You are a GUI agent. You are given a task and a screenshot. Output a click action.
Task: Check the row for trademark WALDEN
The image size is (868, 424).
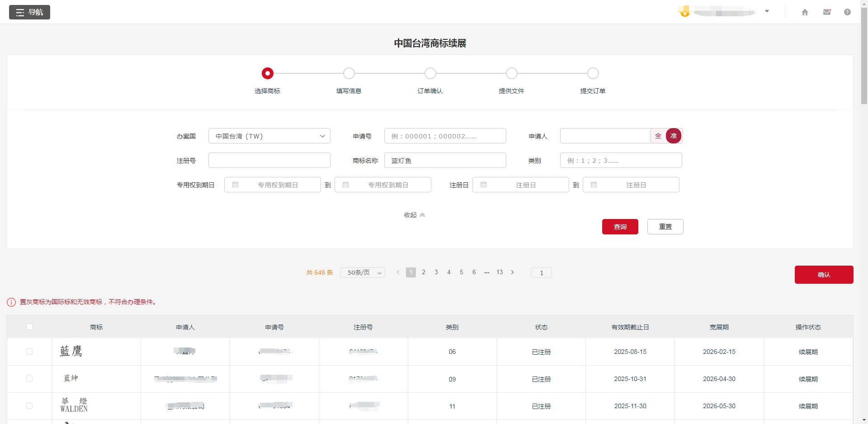[x=29, y=406]
